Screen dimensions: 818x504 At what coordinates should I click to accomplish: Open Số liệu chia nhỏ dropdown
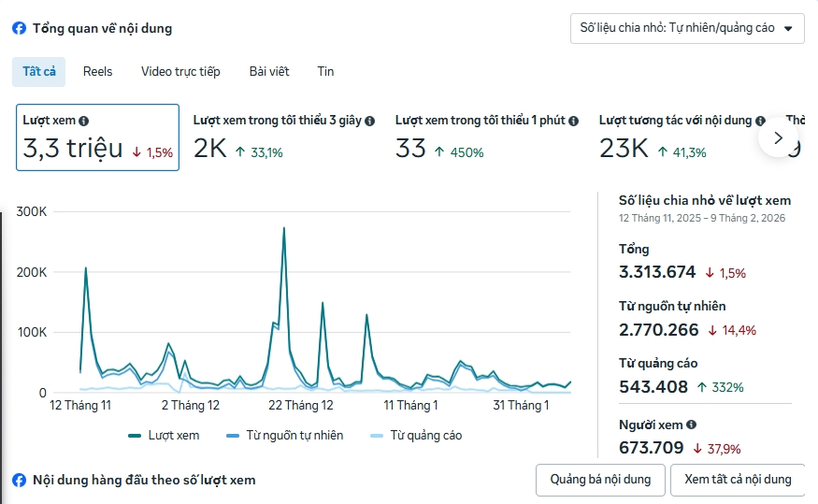point(687,28)
